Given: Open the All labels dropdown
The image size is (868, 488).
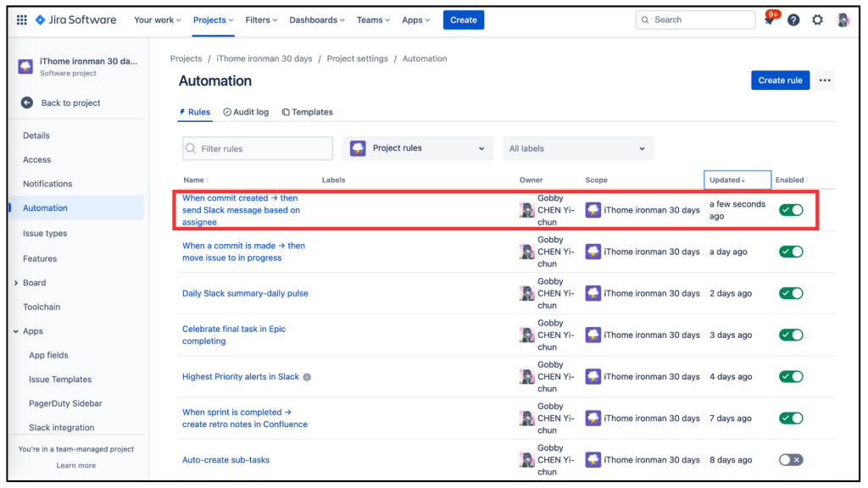Looking at the screenshot, I should coord(578,148).
